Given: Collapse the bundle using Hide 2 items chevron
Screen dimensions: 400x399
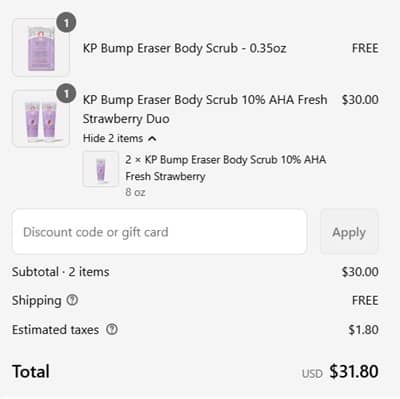Looking at the screenshot, I should click(152, 138).
